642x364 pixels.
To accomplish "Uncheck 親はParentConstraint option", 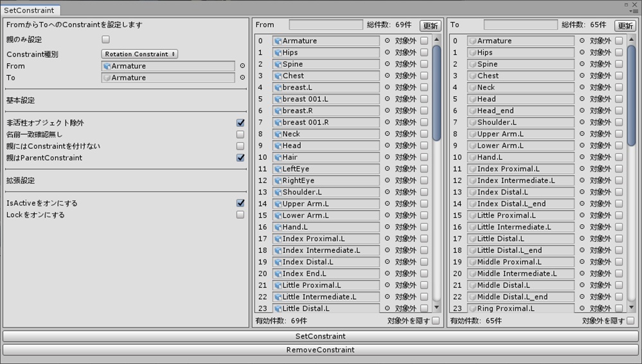I will pos(240,157).
